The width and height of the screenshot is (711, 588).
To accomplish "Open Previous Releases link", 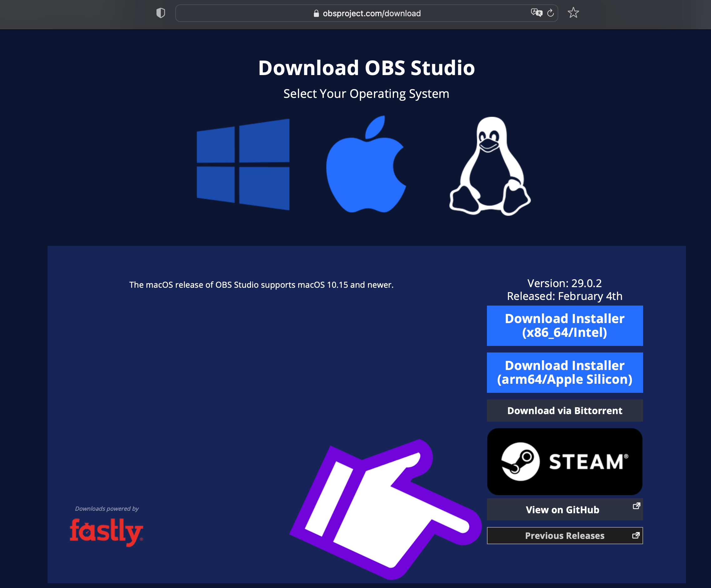I will [x=565, y=535].
